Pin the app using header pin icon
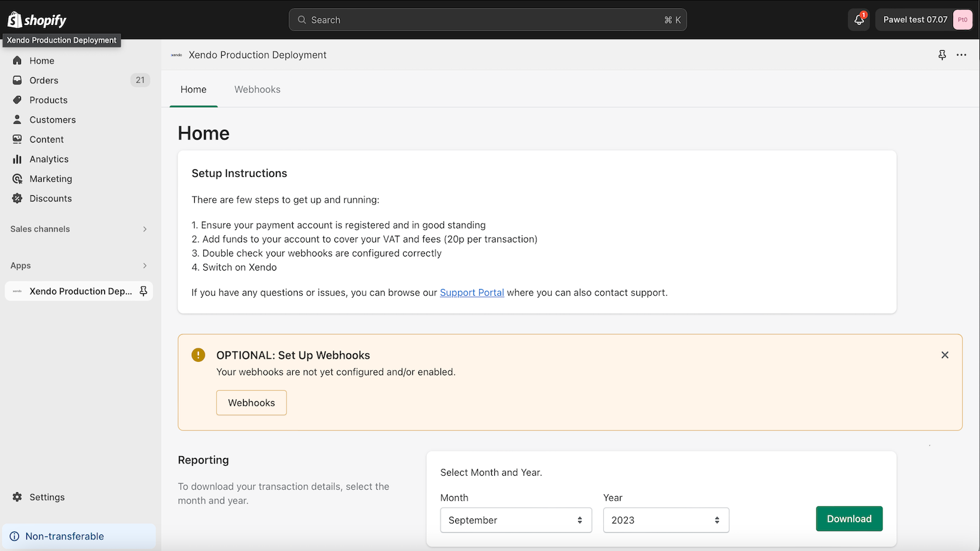 coord(942,55)
